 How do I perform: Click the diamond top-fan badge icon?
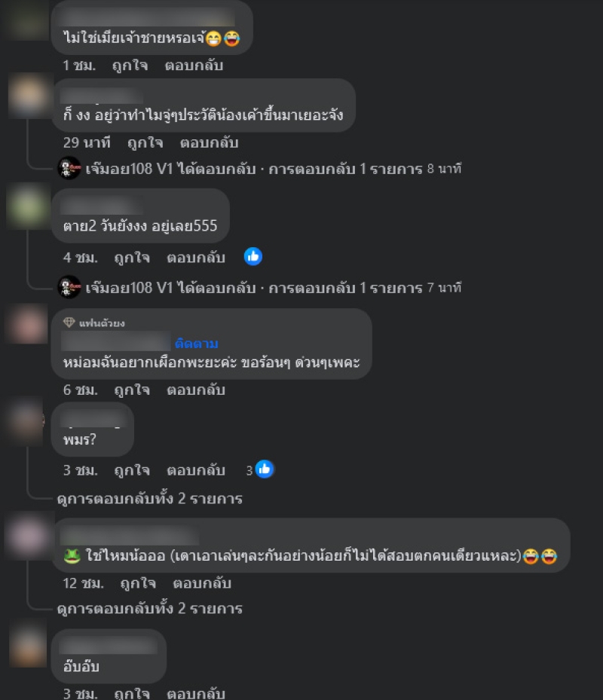pos(69,322)
